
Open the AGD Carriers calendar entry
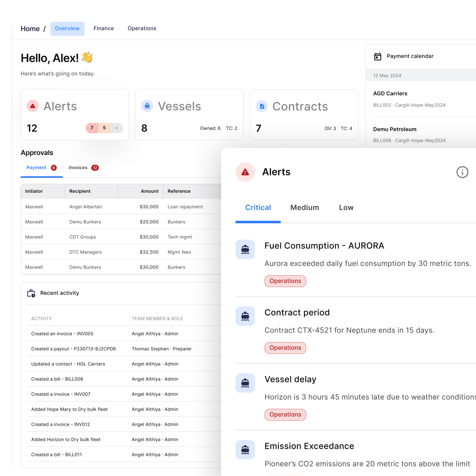(390, 94)
